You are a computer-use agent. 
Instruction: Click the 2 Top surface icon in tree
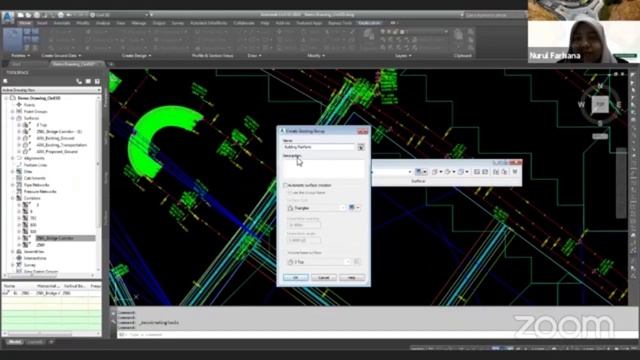pos(27,125)
